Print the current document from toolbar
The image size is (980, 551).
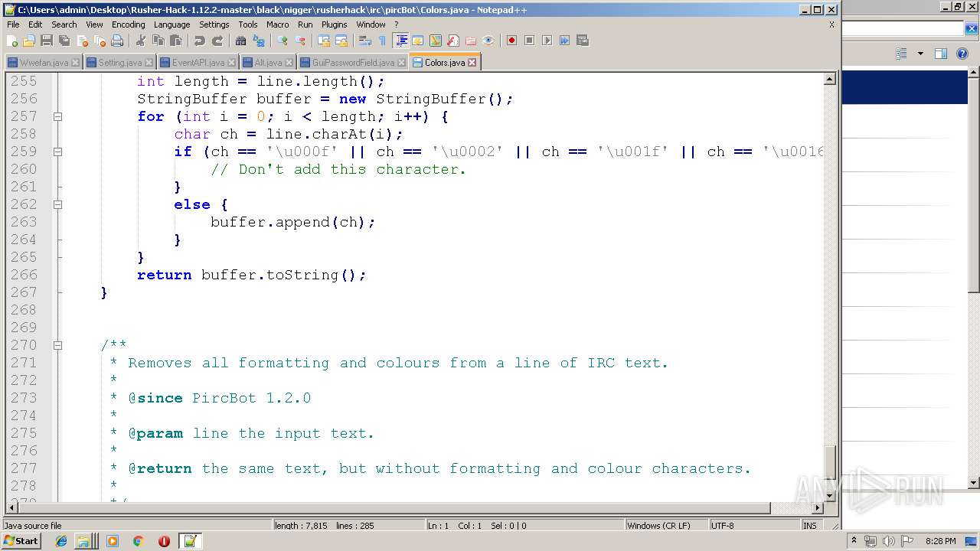coord(117,41)
